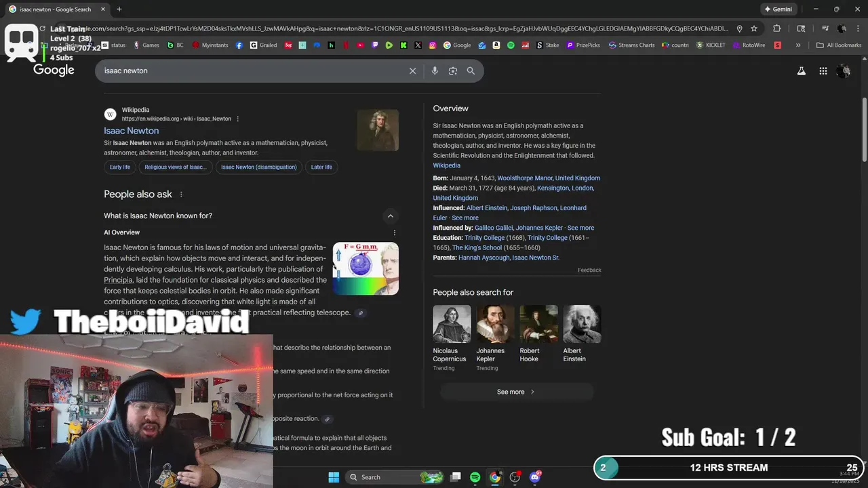Image resolution: width=868 pixels, height=488 pixels.
Task: Open the PrizePicks bookmark
Action: pos(583,45)
